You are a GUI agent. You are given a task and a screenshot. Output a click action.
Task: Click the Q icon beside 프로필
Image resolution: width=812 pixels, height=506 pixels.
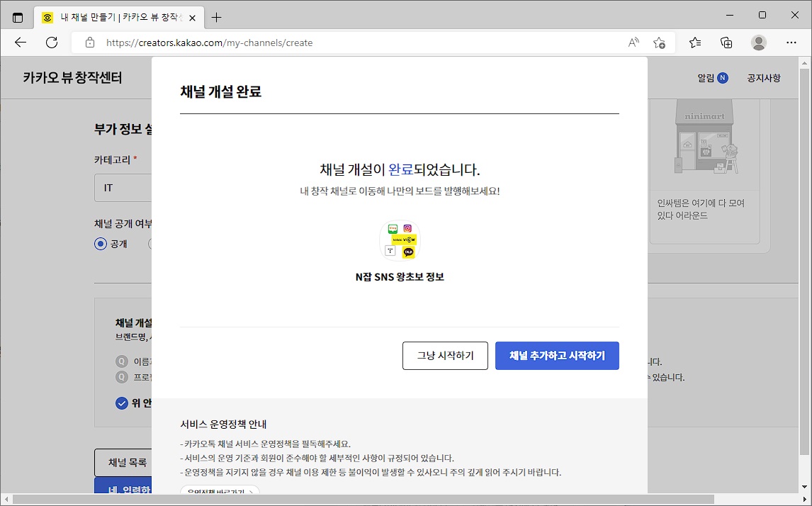[x=122, y=377]
